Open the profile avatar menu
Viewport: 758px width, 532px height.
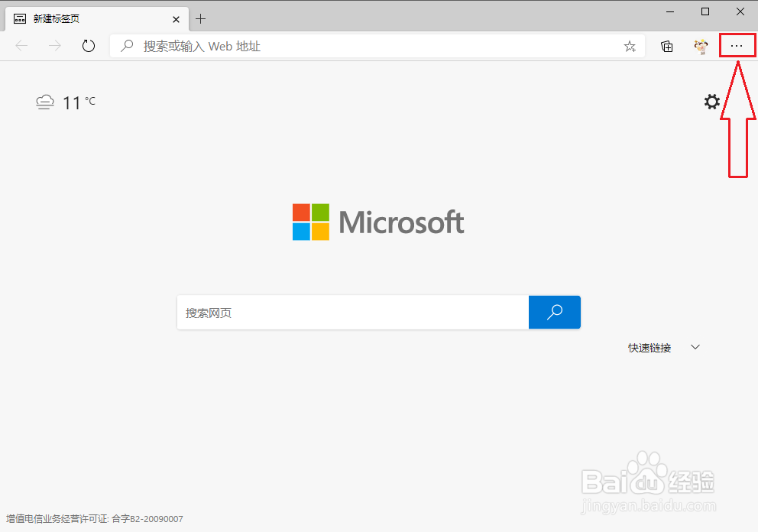701,46
